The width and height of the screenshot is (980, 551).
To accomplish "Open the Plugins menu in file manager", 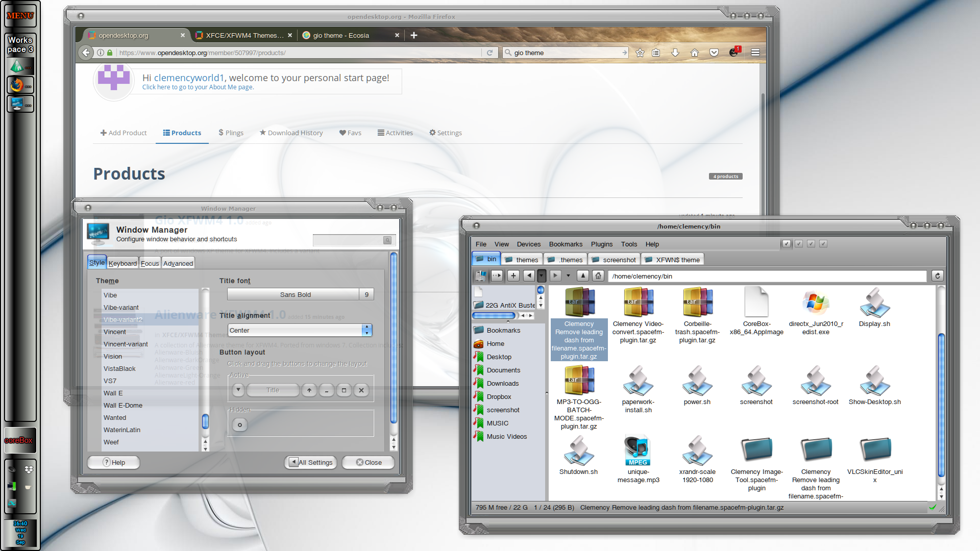I will [x=602, y=244].
